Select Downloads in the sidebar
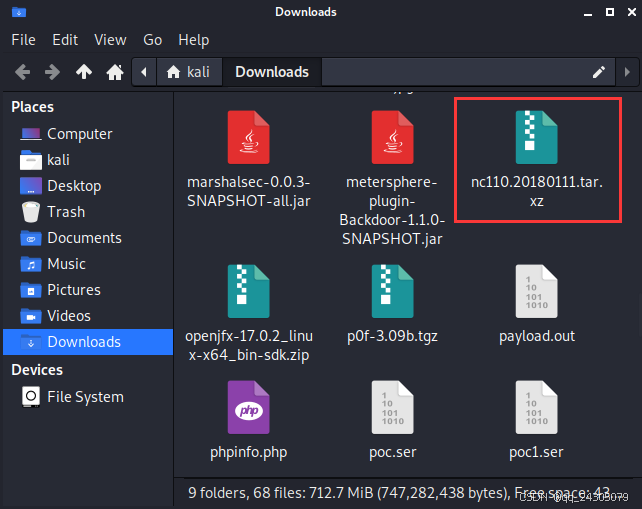Screen dimensions: 642x509 coord(88,342)
